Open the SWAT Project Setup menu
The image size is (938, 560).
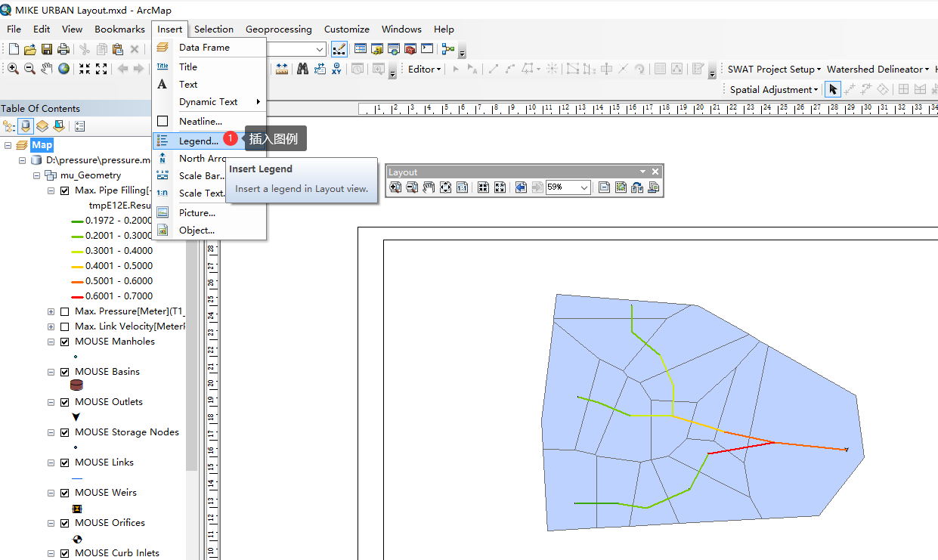pos(775,69)
